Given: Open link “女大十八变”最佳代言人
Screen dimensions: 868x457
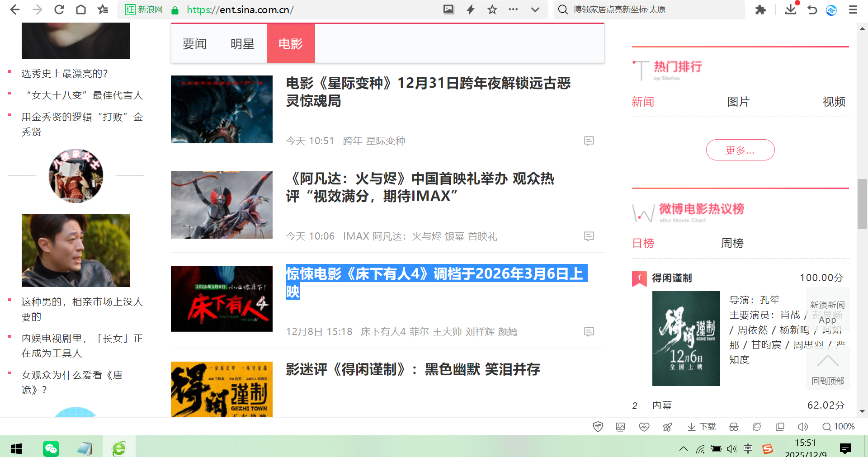Looking at the screenshot, I should pyautogui.click(x=82, y=95).
